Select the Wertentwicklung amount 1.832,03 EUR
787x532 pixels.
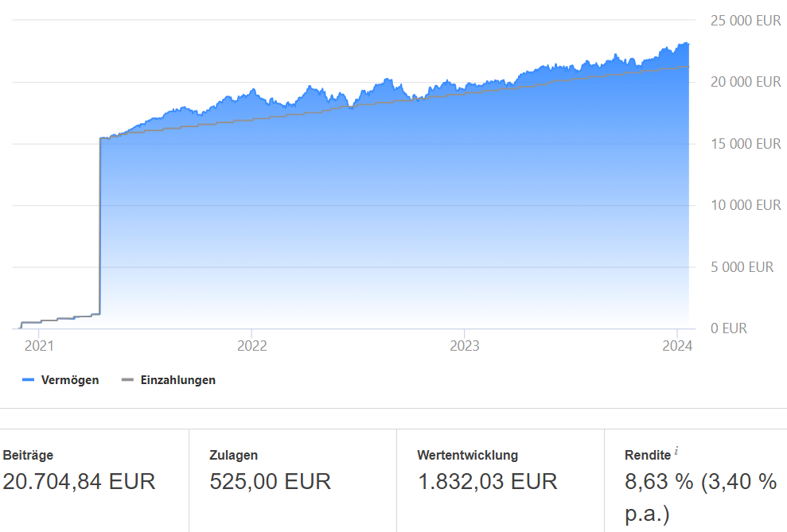point(487,481)
